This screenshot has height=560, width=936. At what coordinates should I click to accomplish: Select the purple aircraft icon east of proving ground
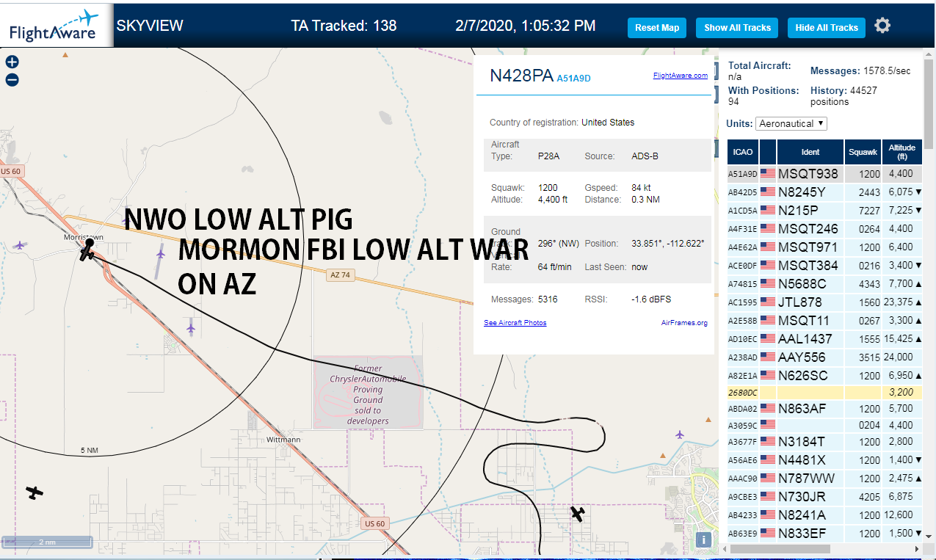tap(680, 434)
